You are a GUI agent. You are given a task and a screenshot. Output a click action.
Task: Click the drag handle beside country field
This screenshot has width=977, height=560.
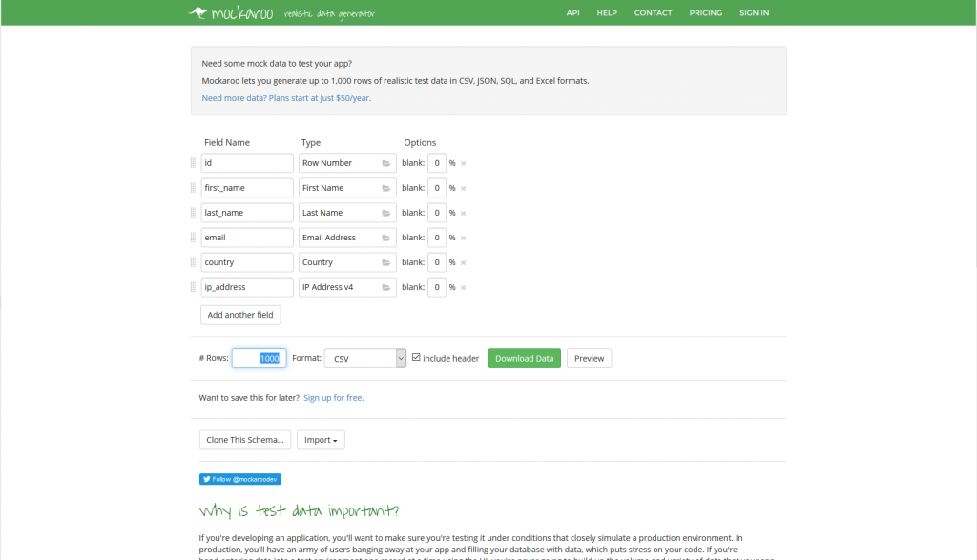(x=194, y=262)
